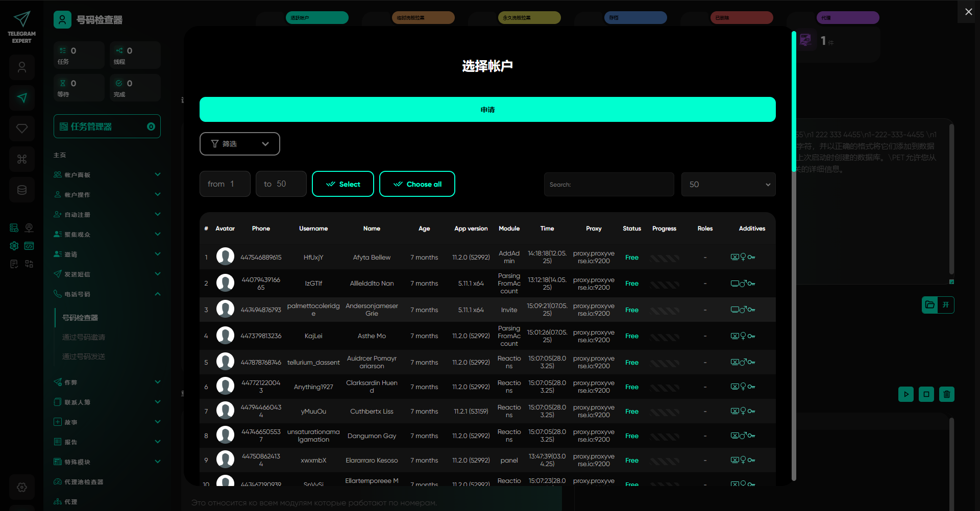The width and height of the screenshot is (980, 511).
Task: Click the database icon in left rail
Action: [22, 190]
